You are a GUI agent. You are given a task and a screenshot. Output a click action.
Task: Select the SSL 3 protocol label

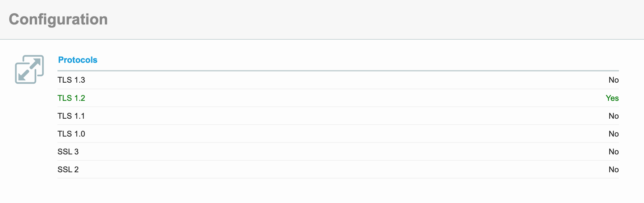coord(68,152)
